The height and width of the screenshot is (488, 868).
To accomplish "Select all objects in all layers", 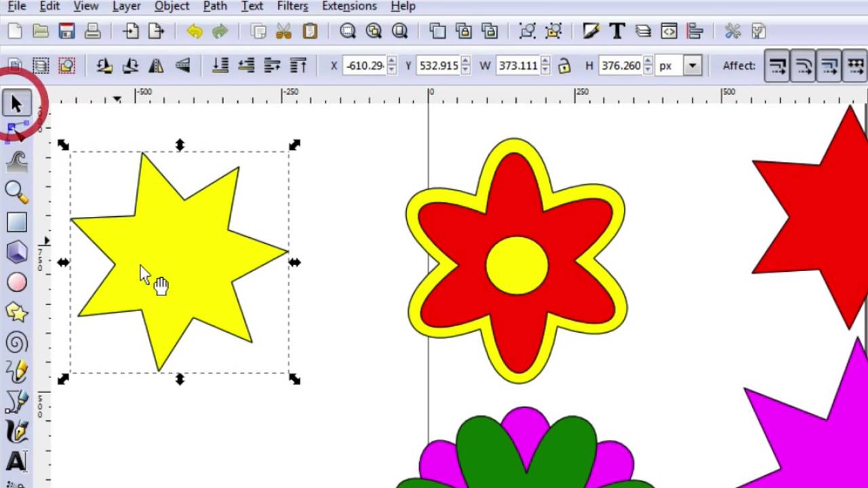I will 41,66.
